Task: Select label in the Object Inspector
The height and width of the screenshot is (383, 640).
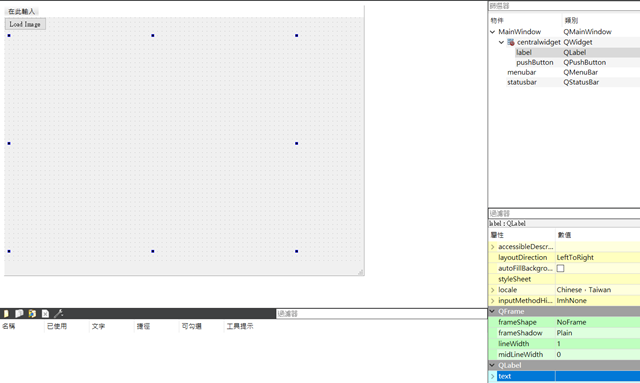Action: pos(524,52)
